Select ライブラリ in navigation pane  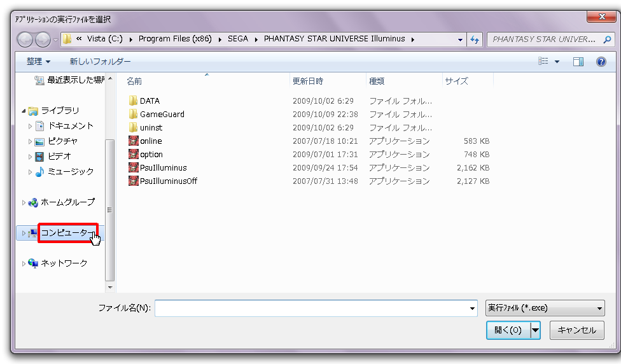click(x=60, y=111)
